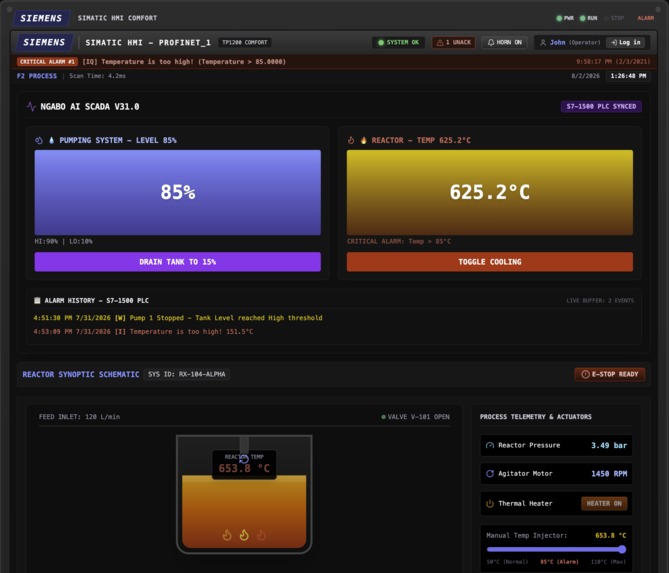The width and height of the screenshot is (669, 573).
Task: Click the green dot in VALVE V-101 OPEN
Action: [383, 417]
